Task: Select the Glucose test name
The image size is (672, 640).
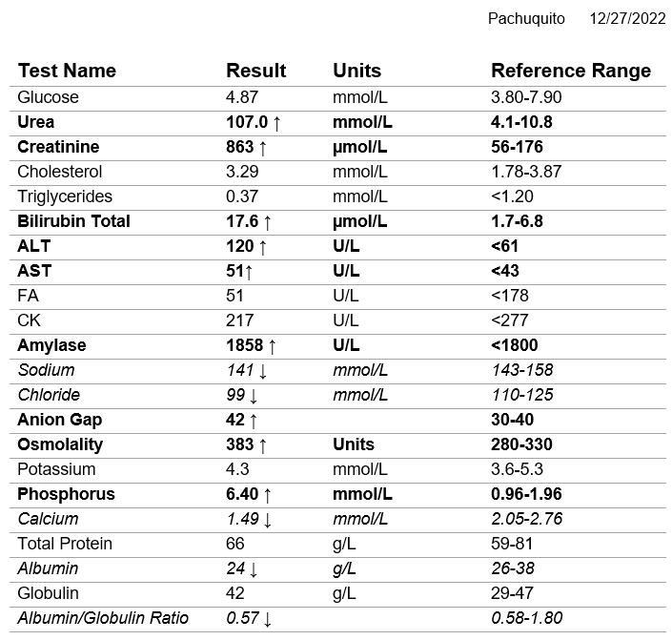Action: 49,97
